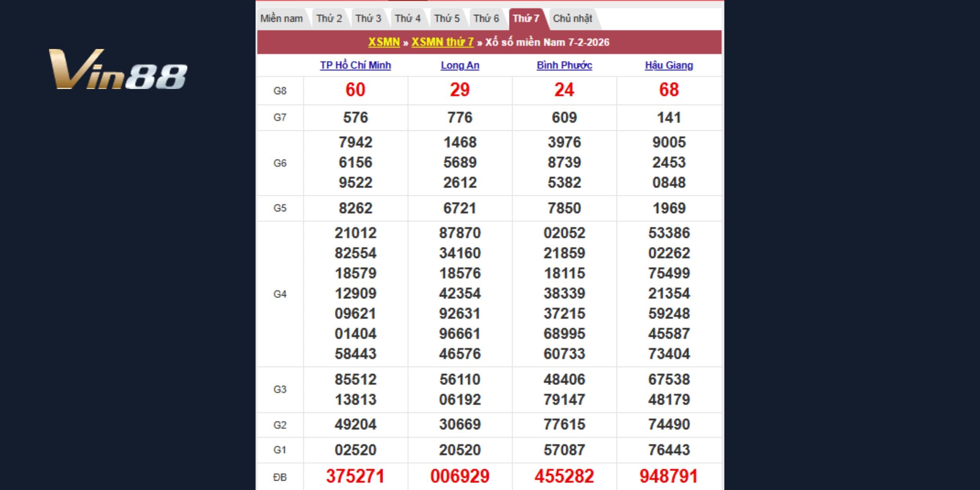The height and width of the screenshot is (490, 980).
Task: Click the ĐB row label
Action: pos(280,477)
